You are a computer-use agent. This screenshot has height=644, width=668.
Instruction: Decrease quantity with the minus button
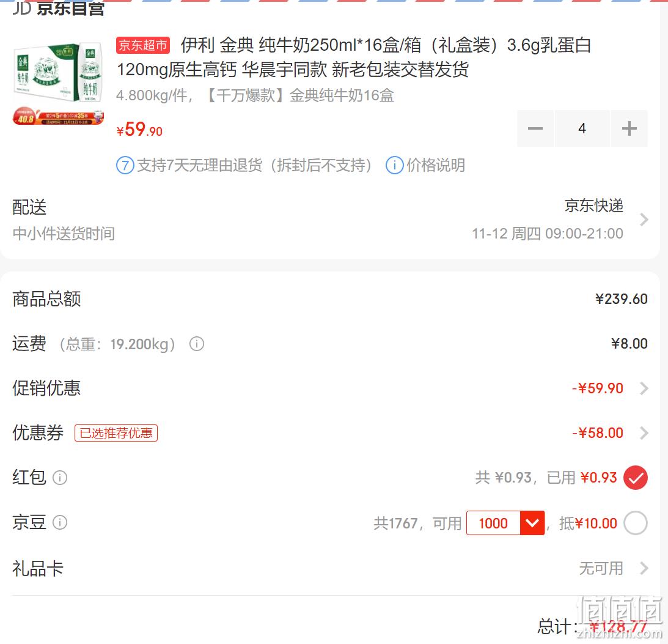point(535,128)
